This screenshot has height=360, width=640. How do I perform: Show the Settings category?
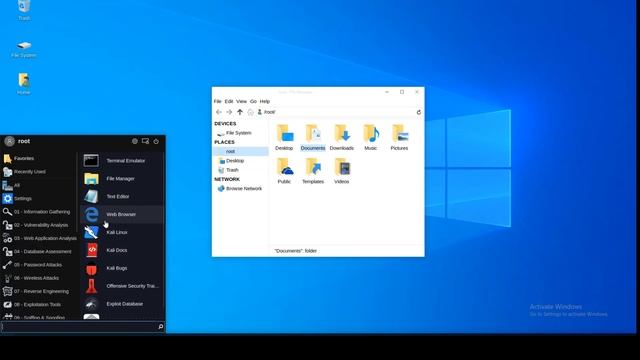[39, 198]
